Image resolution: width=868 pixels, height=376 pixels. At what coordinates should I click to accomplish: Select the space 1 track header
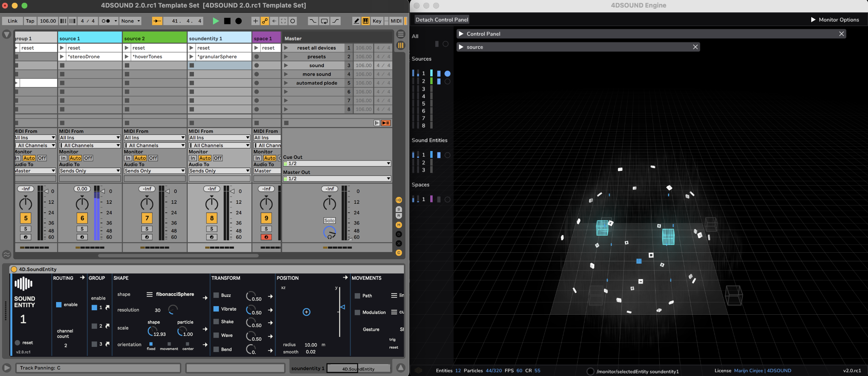pos(266,38)
